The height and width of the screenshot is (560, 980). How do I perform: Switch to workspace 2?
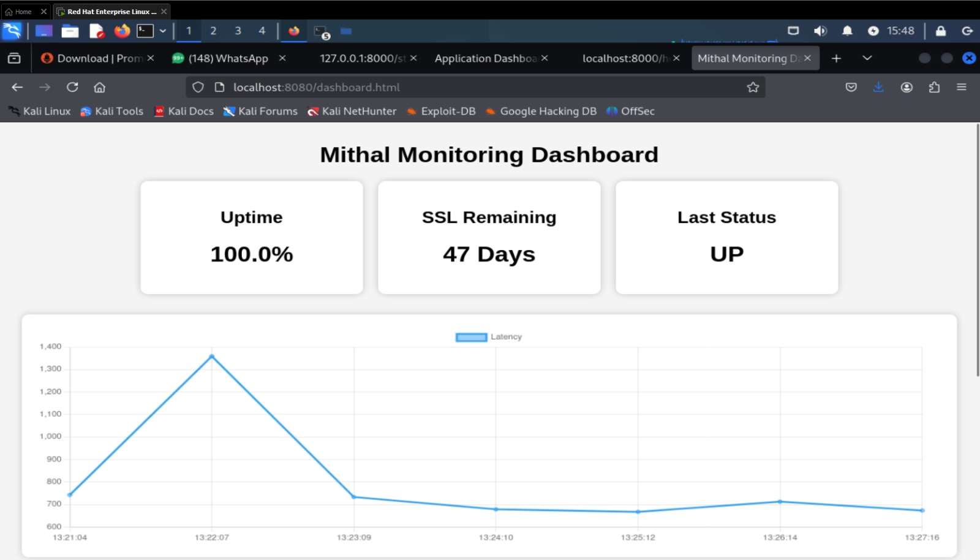[x=213, y=31]
